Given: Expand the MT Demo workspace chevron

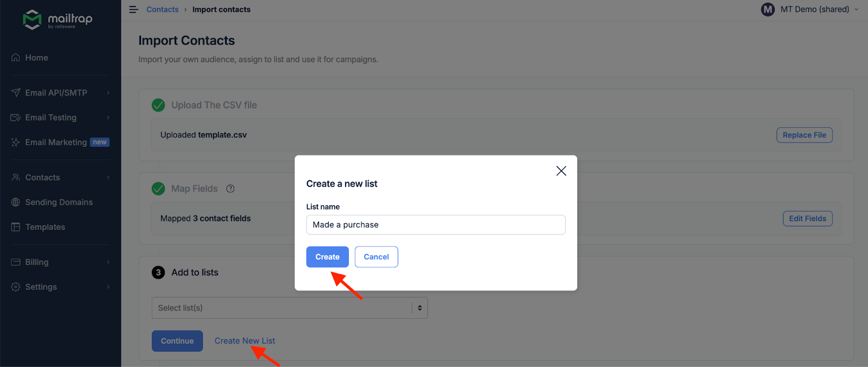Looking at the screenshot, I should (856, 9).
